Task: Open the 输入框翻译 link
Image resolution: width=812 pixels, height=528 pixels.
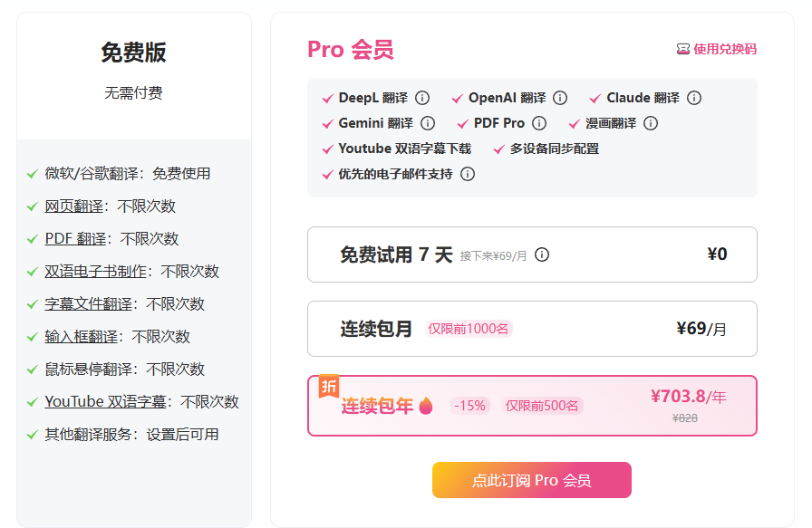Action: coord(81,337)
